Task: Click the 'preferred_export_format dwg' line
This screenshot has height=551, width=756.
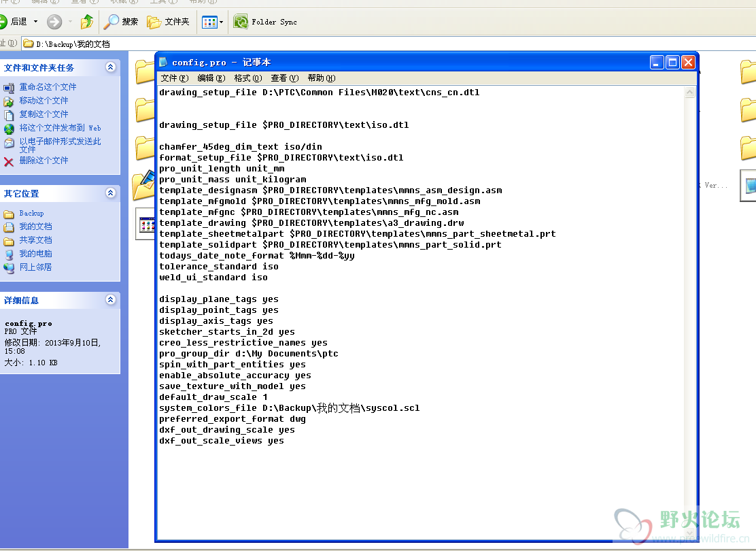Action: coord(233,419)
